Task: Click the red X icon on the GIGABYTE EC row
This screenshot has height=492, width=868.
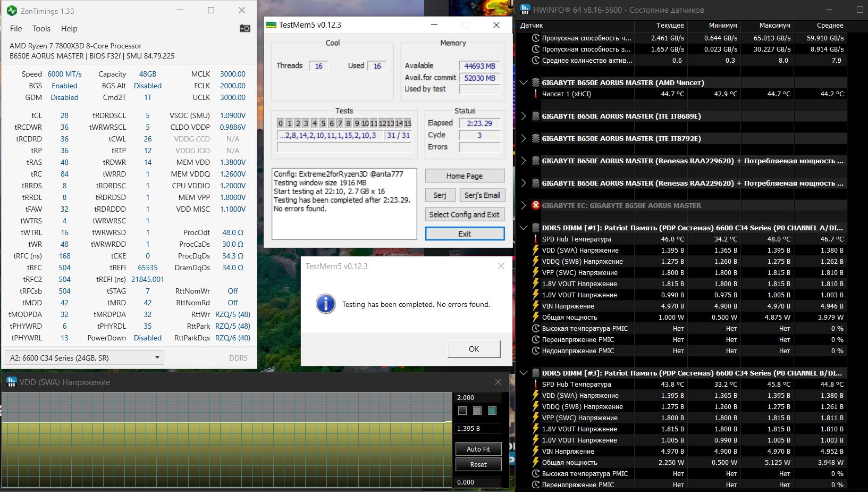Action: (536, 205)
